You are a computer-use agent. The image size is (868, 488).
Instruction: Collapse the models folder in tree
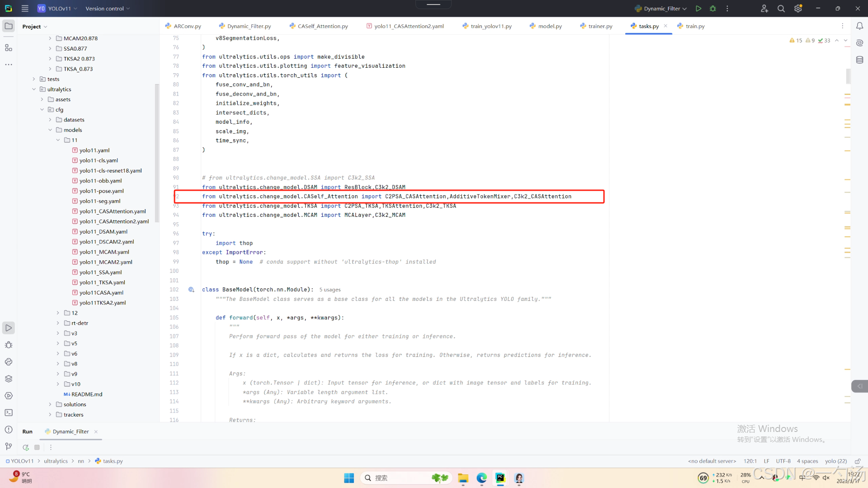(50, 130)
